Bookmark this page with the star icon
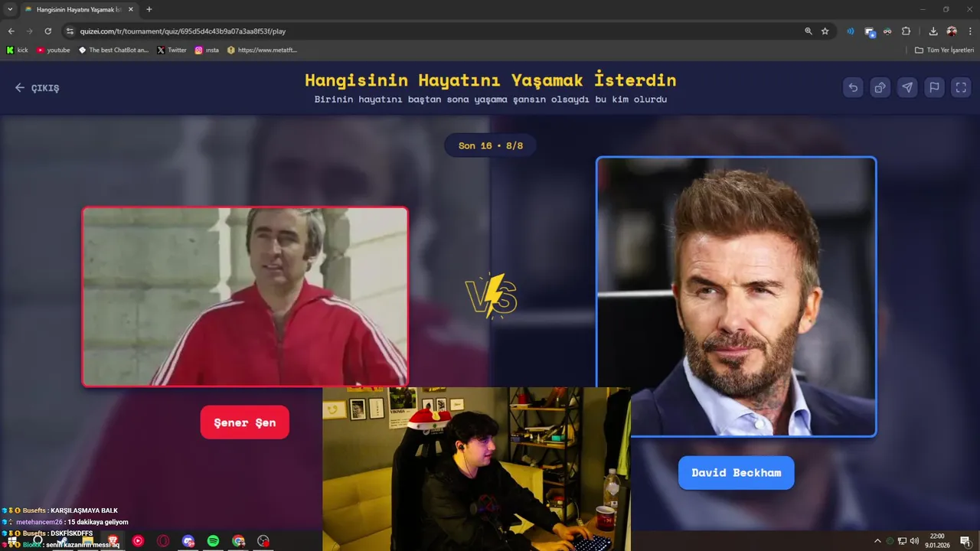Screen dimensions: 980x551 click(x=825, y=31)
